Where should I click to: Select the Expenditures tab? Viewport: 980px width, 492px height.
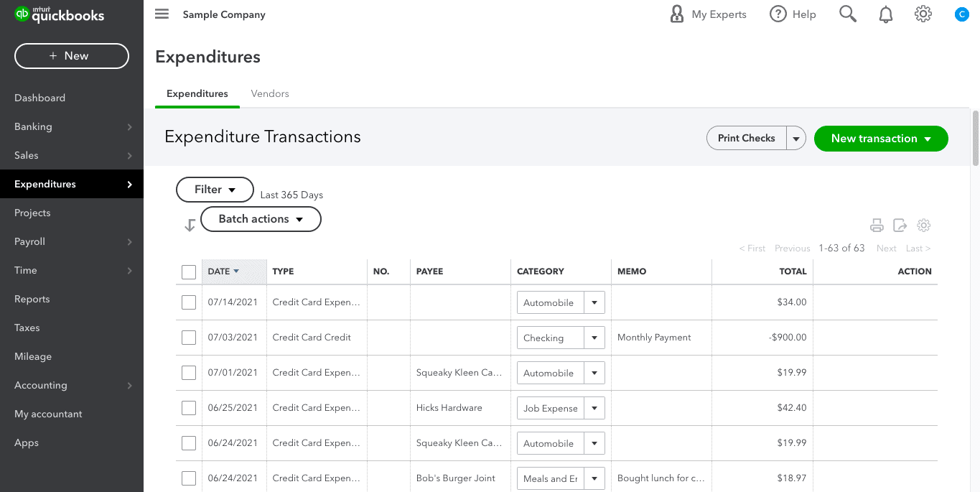pos(197,93)
